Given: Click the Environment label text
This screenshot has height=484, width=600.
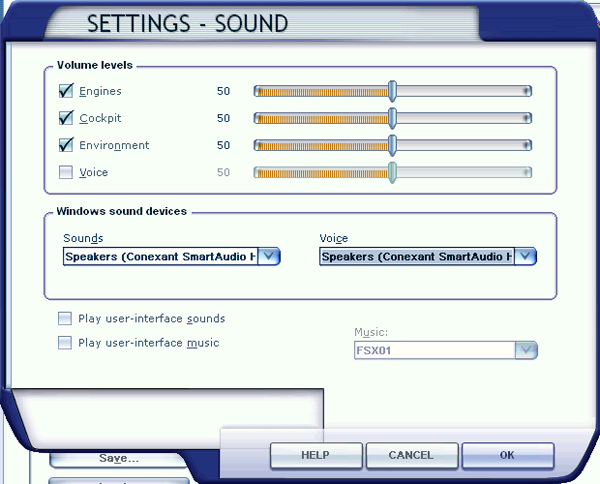Looking at the screenshot, I should pos(114,145).
